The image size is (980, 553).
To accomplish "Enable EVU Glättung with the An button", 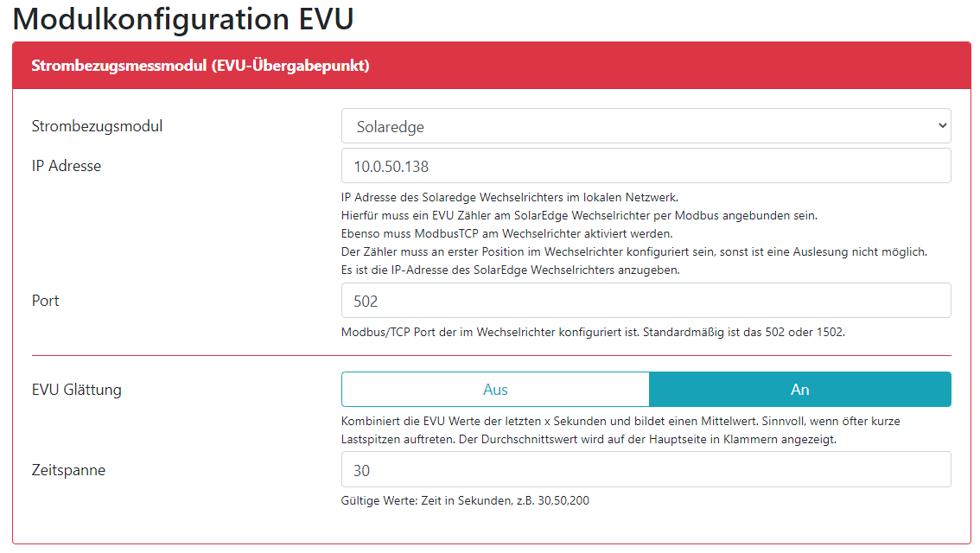I will tap(799, 390).
